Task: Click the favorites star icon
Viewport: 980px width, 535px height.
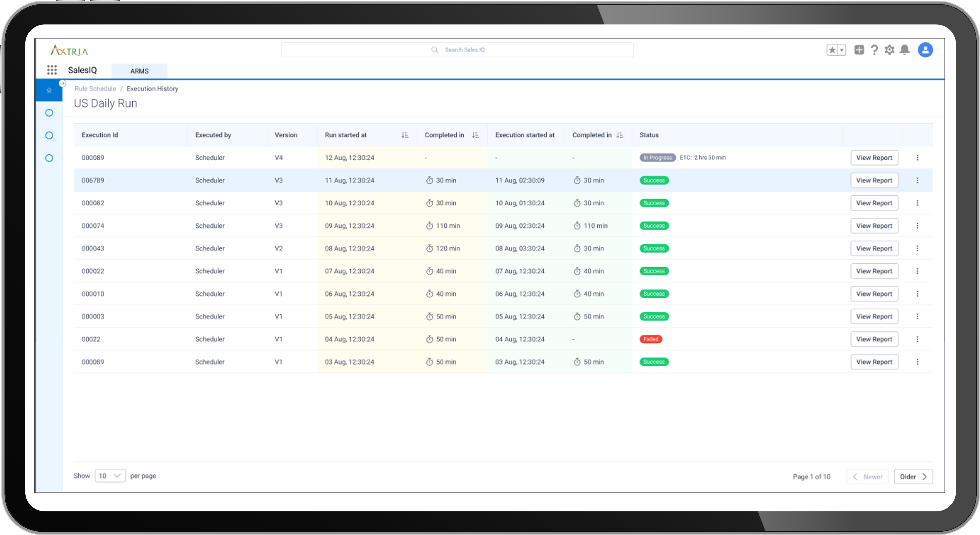Action: point(832,50)
